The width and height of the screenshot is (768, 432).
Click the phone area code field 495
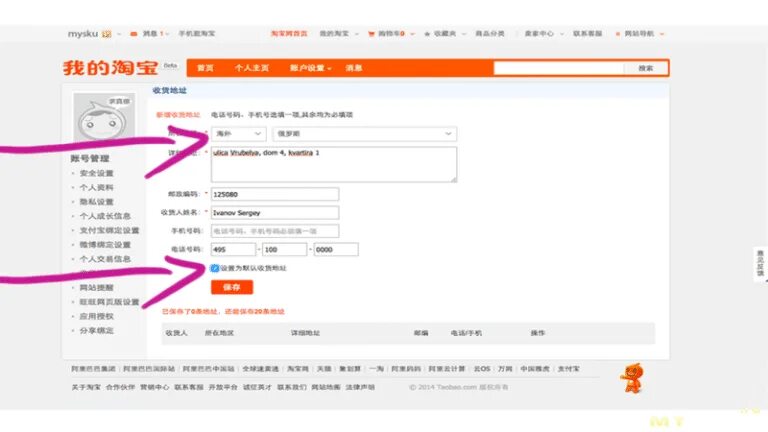(233, 249)
